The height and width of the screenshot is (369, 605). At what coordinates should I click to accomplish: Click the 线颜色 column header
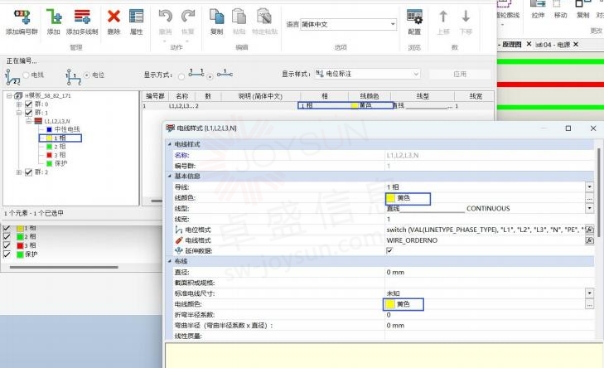[369, 96]
